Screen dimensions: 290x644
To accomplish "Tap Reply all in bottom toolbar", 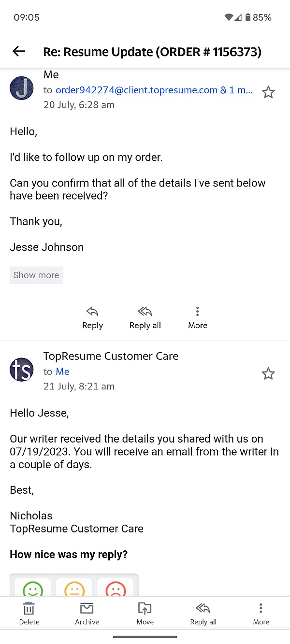I will coord(203,614).
